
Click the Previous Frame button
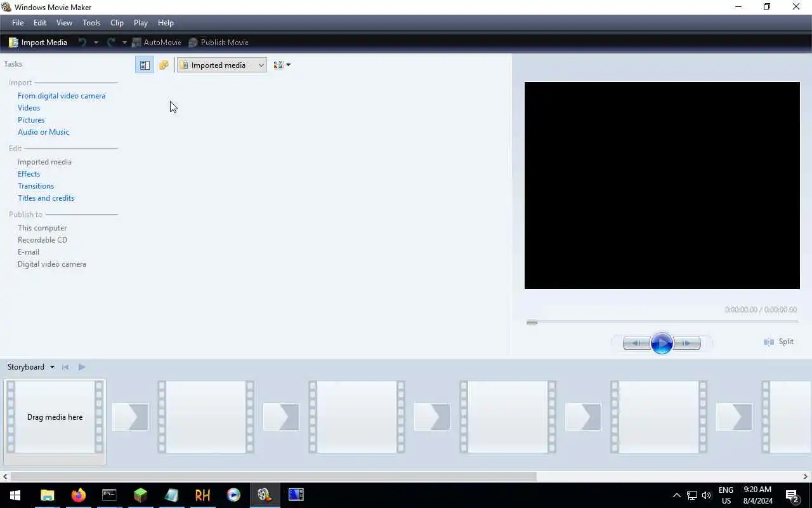point(636,344)
